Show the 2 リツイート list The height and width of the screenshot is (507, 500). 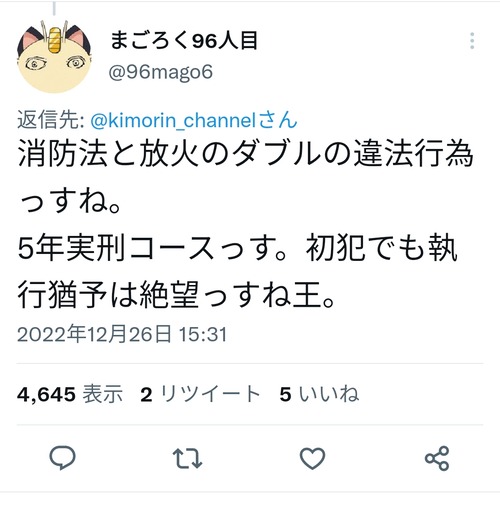point(200,394)
